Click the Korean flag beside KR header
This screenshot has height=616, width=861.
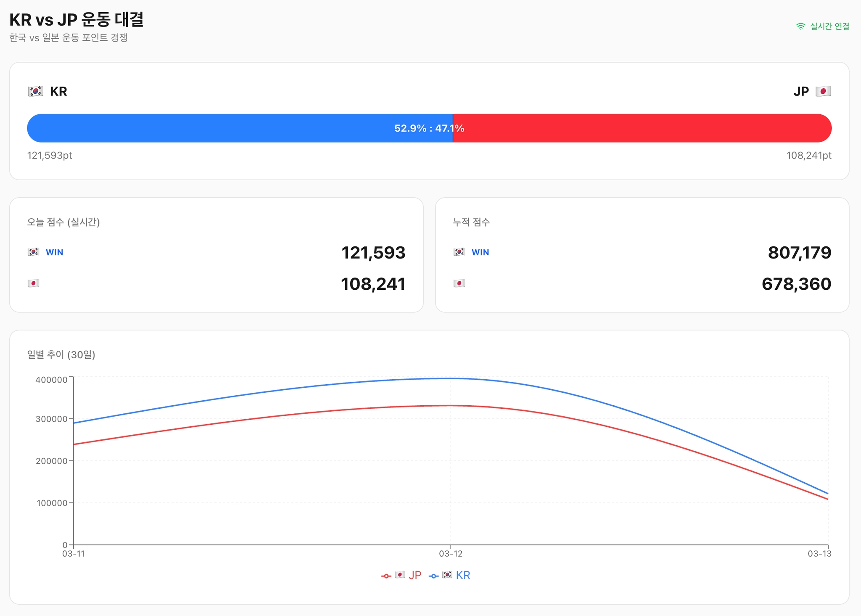(36, 91)
